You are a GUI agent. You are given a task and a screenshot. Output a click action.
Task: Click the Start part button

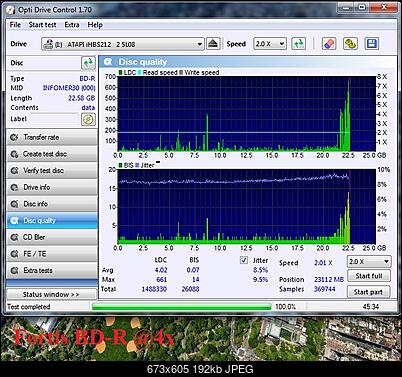(x=368, y=292)
